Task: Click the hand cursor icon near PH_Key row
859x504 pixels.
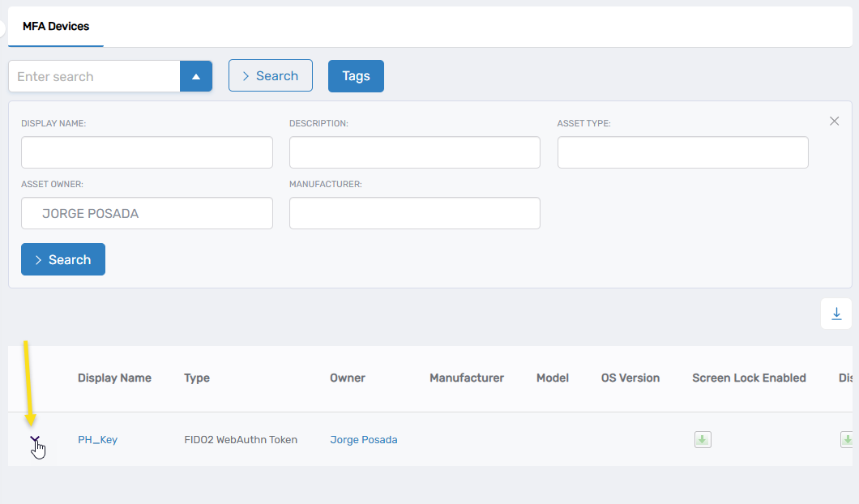Action: (x=38, y=446)
